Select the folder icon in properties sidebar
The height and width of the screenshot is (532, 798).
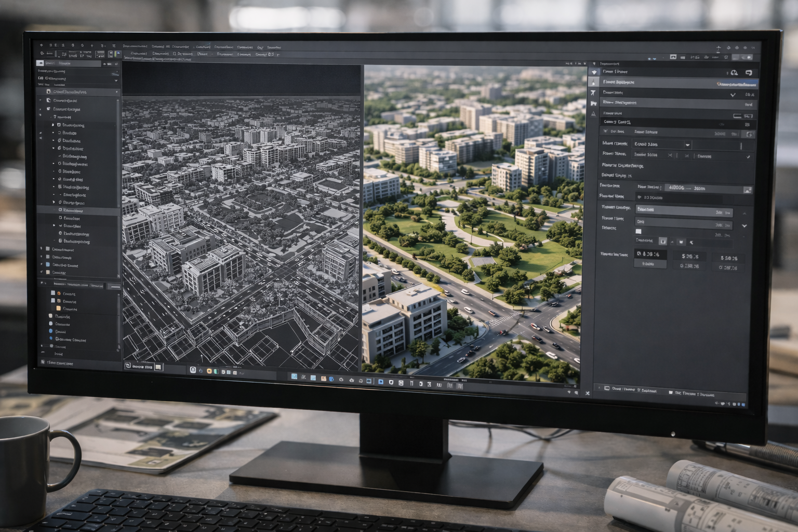tap(593, 103)
